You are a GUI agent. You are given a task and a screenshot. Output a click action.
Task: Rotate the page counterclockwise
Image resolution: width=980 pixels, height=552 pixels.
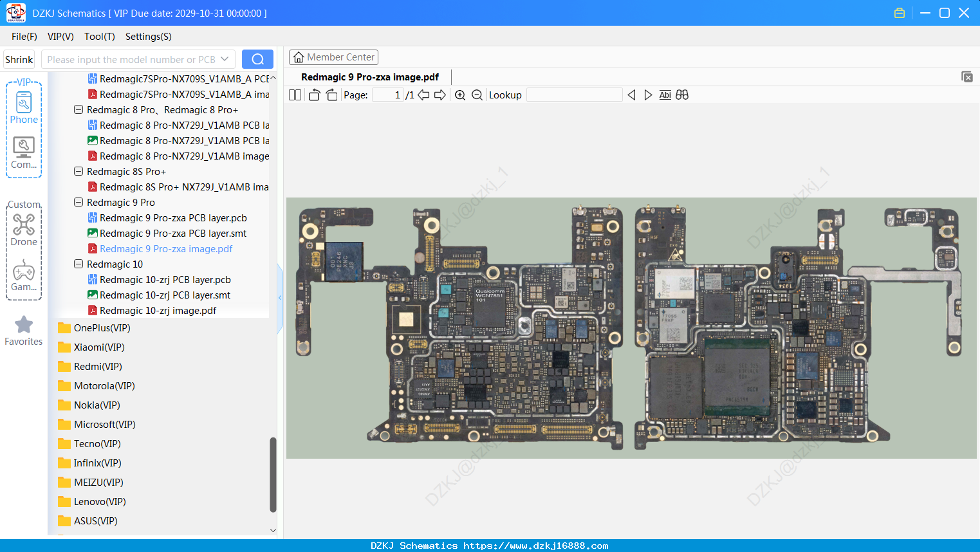314,95
